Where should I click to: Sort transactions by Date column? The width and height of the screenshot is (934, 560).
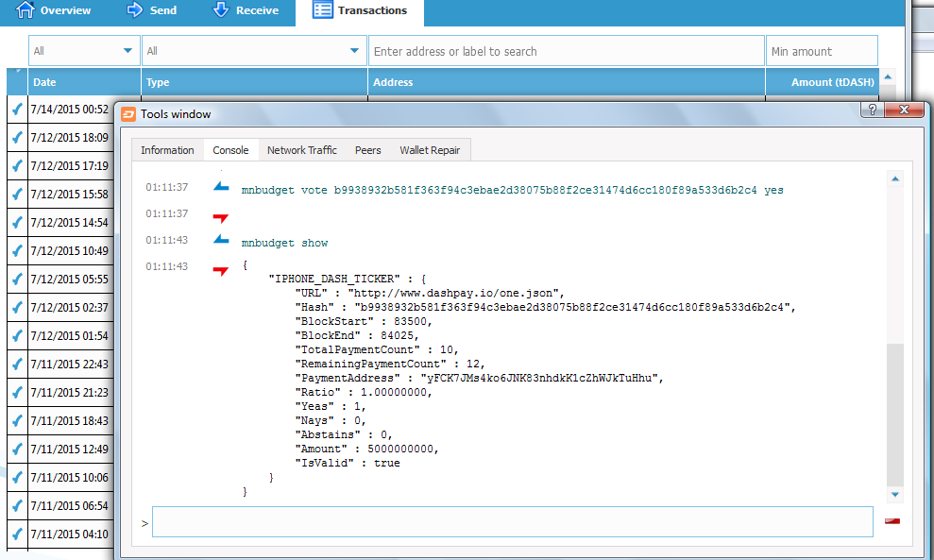(84, 82)
